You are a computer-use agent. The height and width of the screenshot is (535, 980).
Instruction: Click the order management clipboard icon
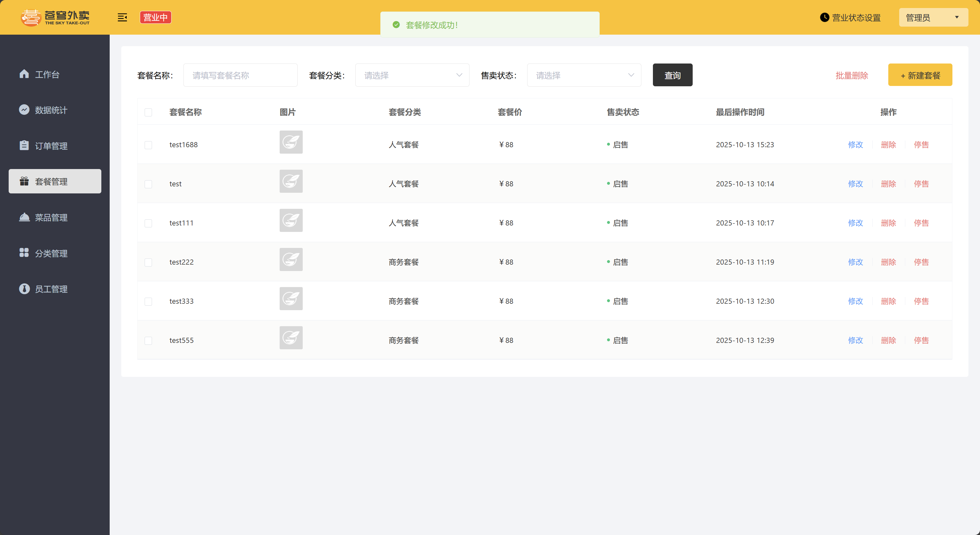tap(24, 145)
